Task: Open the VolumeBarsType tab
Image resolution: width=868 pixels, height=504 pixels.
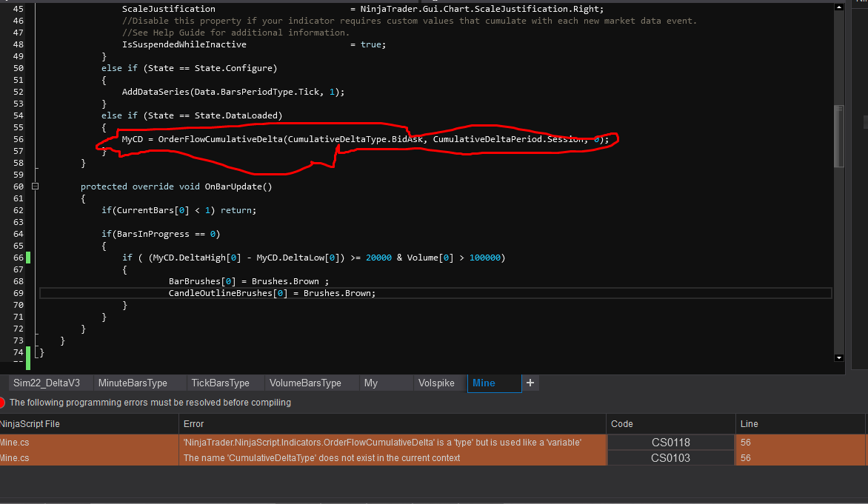Action: tap(305, 383)
